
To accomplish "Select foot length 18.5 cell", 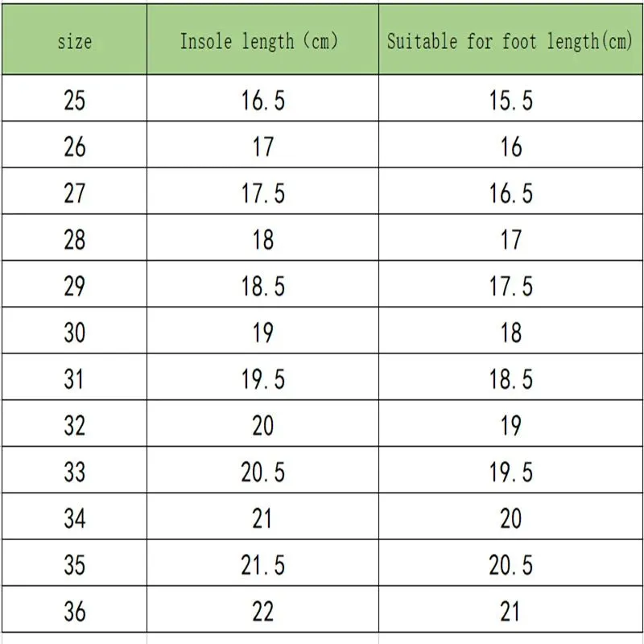I will (x=510, y=377).
